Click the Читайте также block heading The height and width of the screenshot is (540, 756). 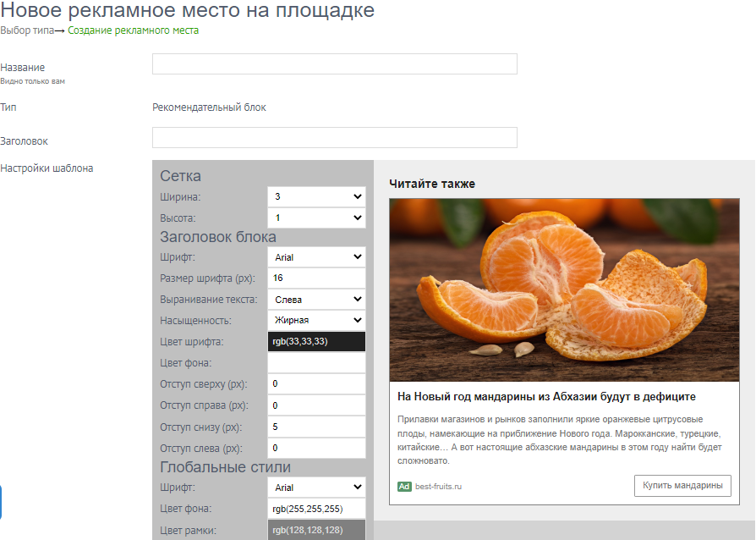click(432, 184)
